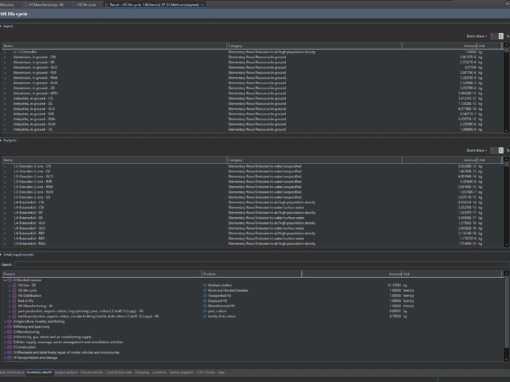Click the folder icon of G:Wholesale and retail trade
510x382 pixels.
(x=10, y=353)
